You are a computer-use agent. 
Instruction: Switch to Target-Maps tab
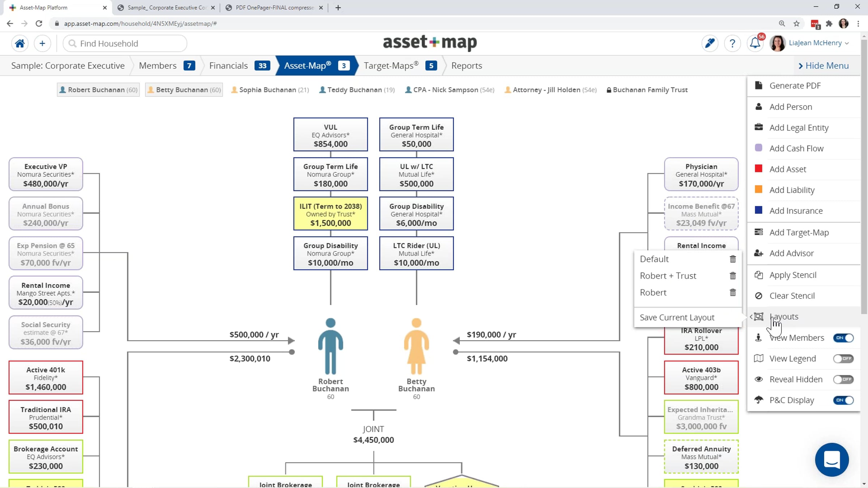[x=400, y=66]
